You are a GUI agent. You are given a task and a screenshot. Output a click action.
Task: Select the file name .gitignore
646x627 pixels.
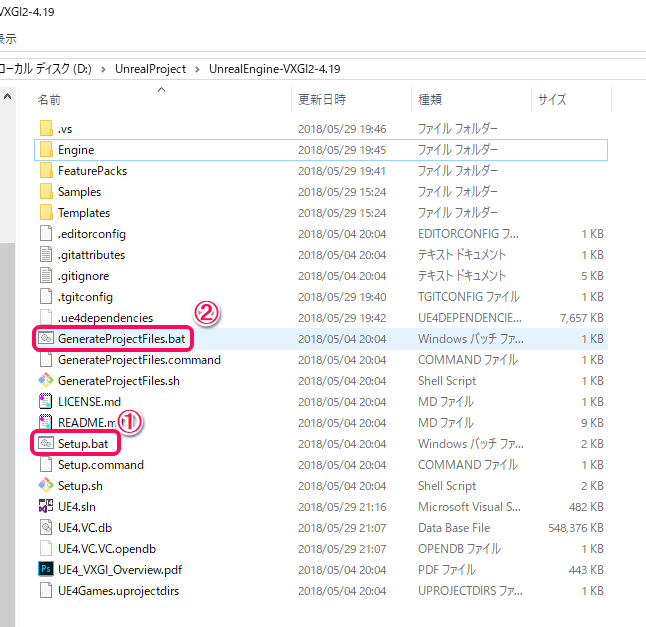83,276
